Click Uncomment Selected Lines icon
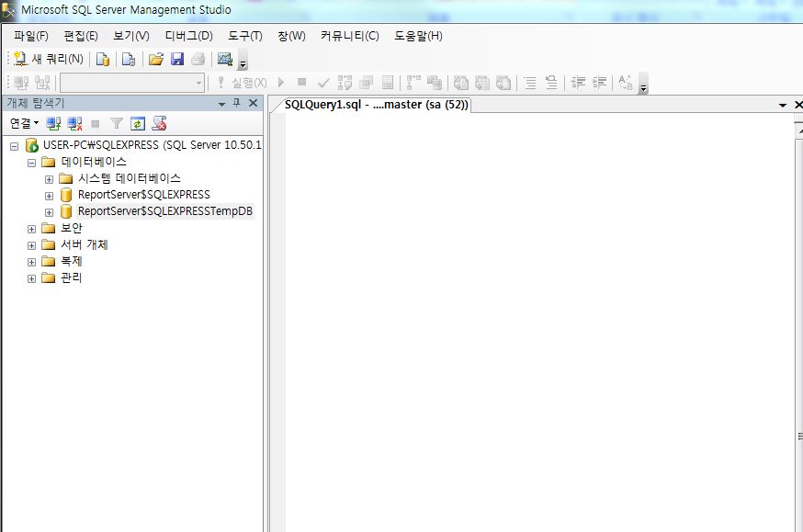 [x=551, y=83]
